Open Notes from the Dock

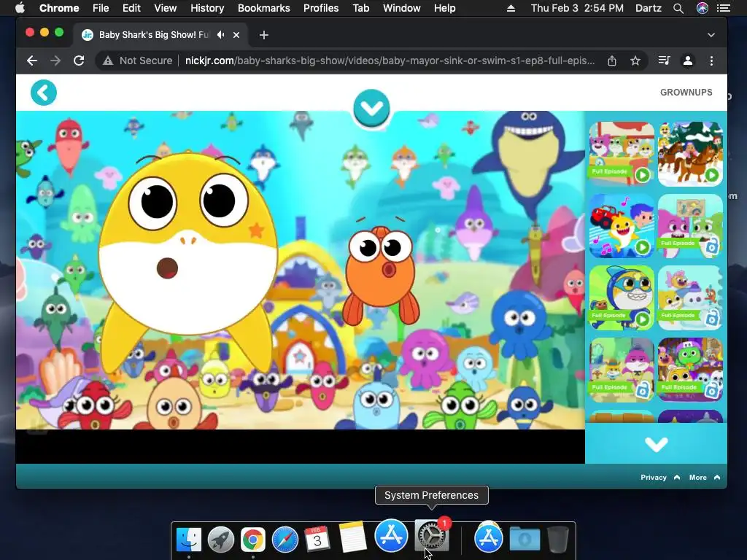(352, 537)
